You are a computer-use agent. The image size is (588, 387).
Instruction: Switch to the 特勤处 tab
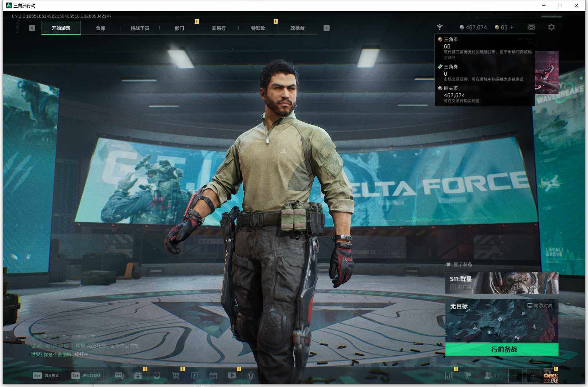coord(258,28)
